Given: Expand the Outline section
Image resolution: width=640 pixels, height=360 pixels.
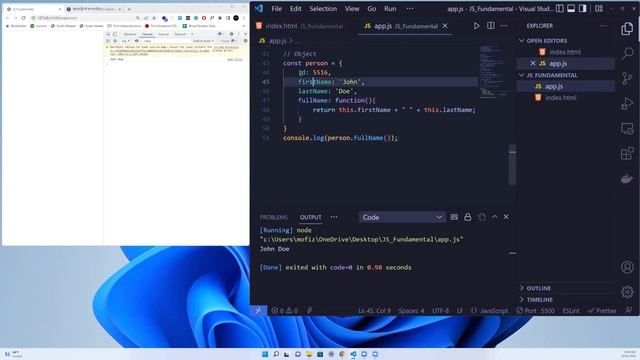Looking at the screenshot, I should [566, 288].
